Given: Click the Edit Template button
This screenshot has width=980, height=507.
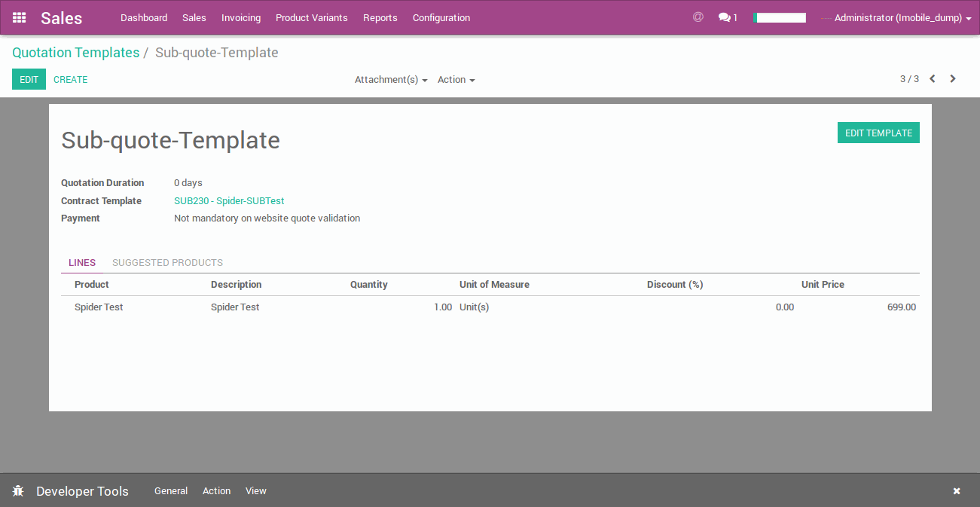Looking at the screenshot, I should [878, 133].
